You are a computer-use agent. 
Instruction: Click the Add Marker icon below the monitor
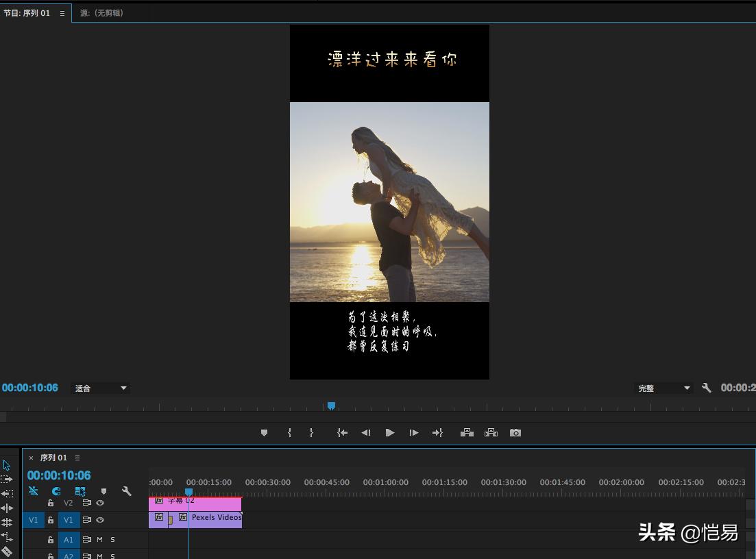(264, 432)
